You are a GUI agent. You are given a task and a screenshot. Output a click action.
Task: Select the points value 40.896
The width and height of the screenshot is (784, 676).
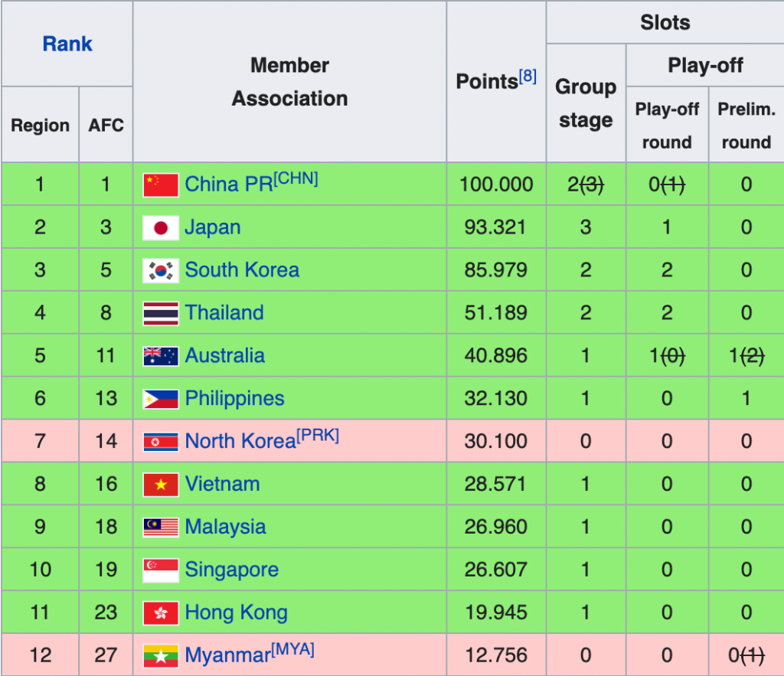[x=495, y=356]
